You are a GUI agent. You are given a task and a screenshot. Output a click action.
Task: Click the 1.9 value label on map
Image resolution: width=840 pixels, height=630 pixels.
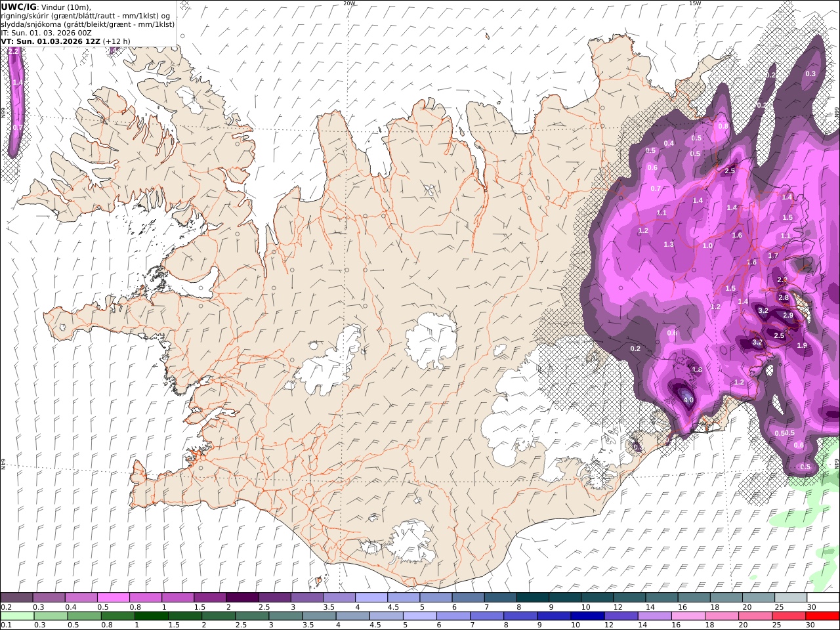click(x=802, y=346)
